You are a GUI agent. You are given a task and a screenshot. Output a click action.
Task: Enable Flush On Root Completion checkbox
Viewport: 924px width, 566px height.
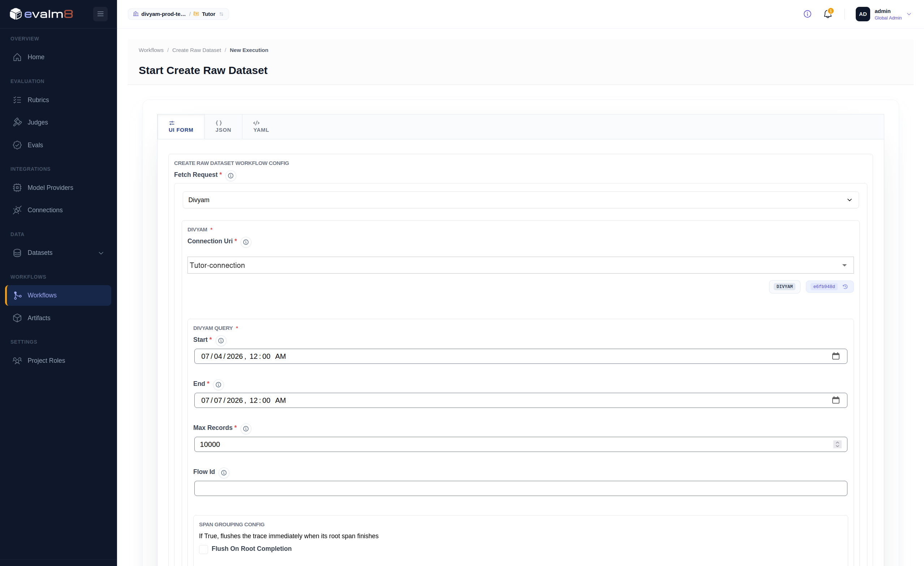pos(204,549)
